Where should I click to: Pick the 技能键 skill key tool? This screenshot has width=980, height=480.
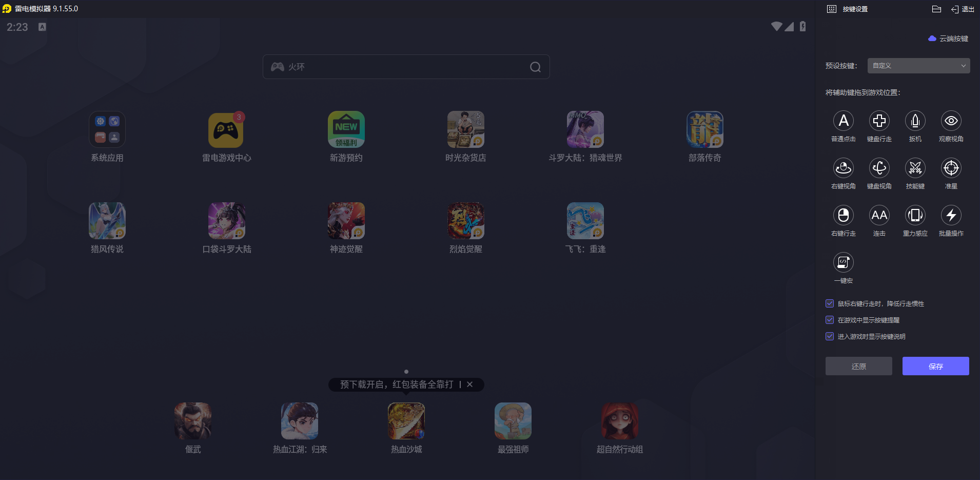coord(915,168)
